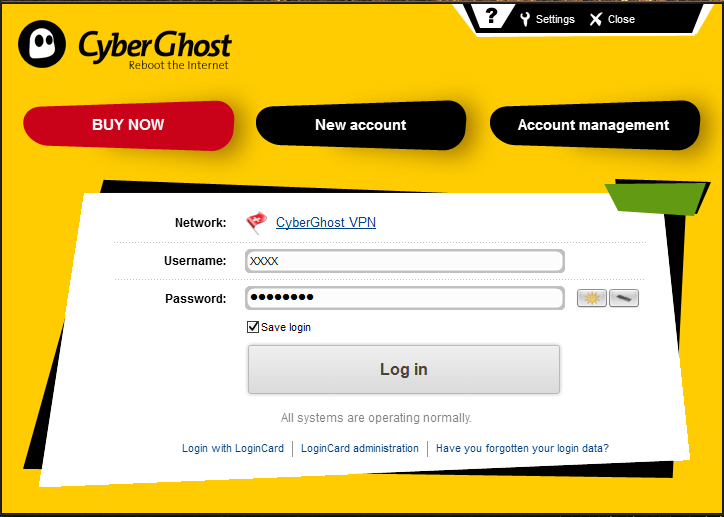Open the on-screen keyboard icon button
724x517 pixels.
pos(624,298)
